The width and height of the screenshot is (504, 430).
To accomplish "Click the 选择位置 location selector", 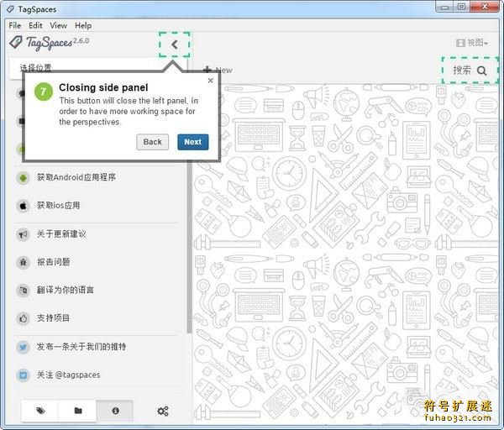I will pos(97,68).
